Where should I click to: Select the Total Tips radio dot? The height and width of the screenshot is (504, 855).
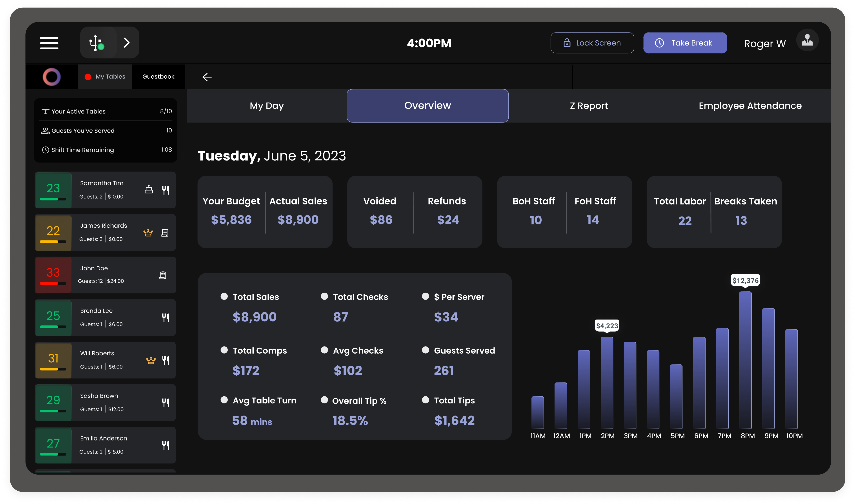(x=425, y=400)
